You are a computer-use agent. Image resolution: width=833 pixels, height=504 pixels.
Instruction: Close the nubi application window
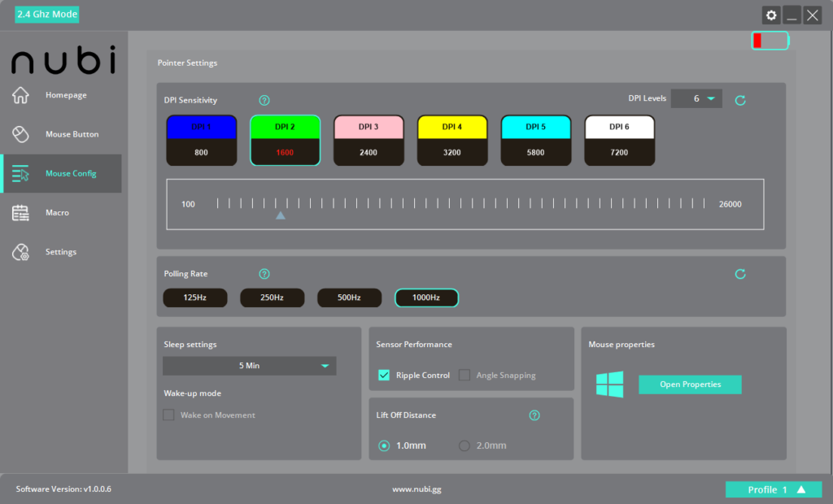813,15
